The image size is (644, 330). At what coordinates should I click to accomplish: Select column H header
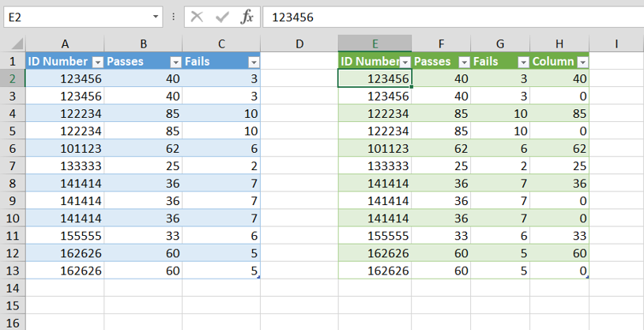pos(559,44)
